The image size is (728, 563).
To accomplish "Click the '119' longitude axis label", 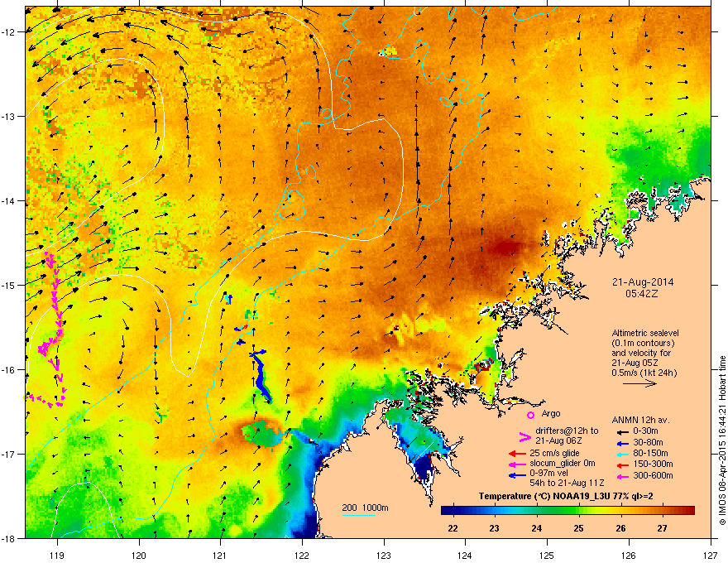I will pyautogui.click(x=58, y=555).
